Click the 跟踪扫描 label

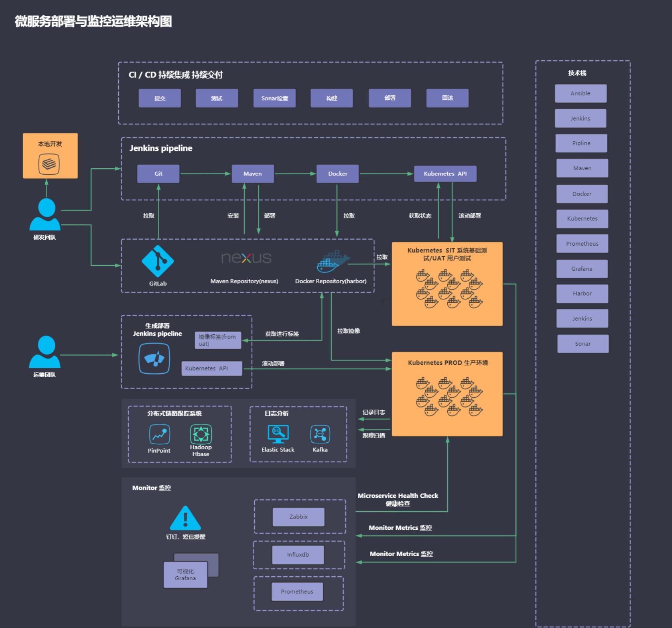click(x=374, y=435)
